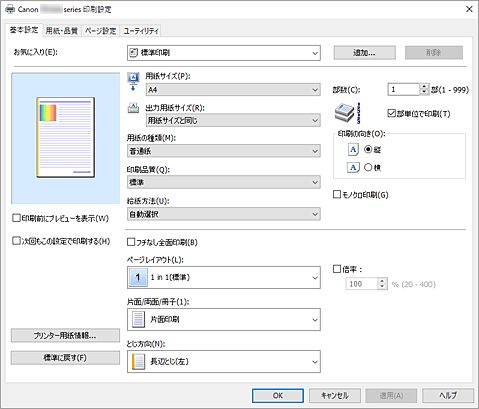This screenshot has height=409, width=479.
Task: Click the 出力用紙サイズ printer paper icon
Action: 133,108
